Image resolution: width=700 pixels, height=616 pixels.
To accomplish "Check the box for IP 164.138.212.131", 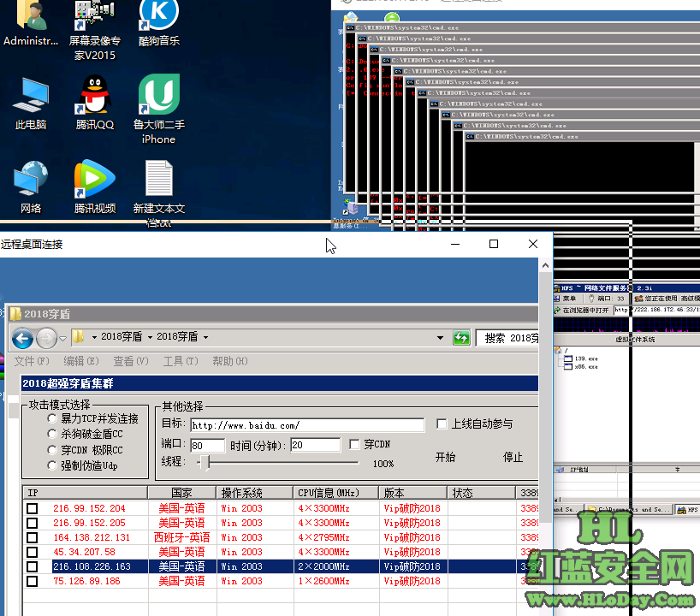I will coord(33,537).
